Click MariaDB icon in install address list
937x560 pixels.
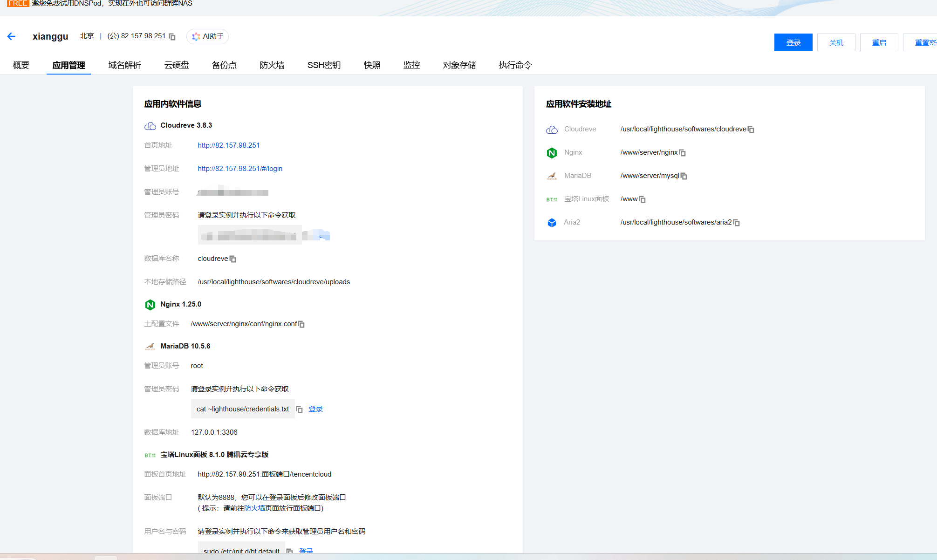pos(552,176)
